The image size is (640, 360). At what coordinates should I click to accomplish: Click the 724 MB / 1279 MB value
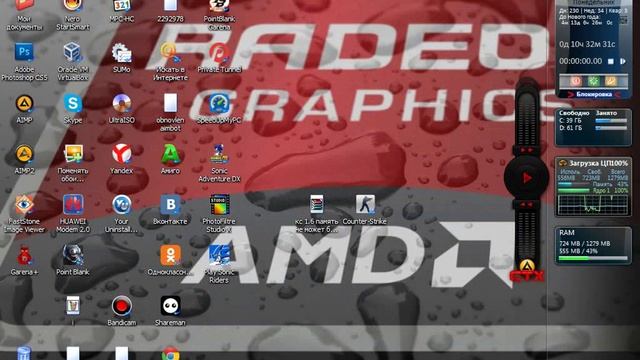584,243
